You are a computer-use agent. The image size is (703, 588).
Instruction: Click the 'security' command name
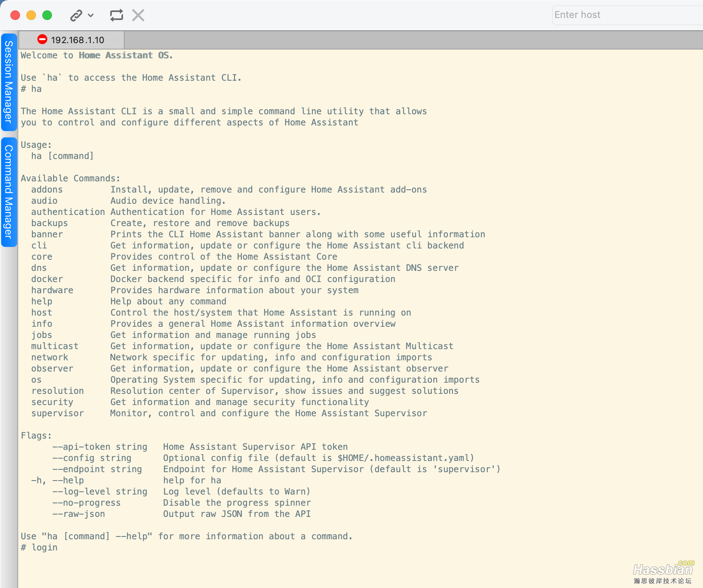point(52,402)
